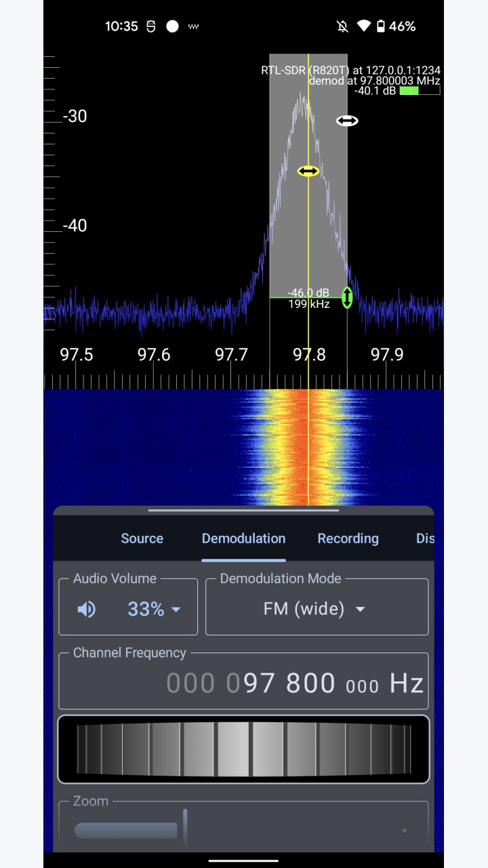Click the demod at 97.800003 MHz text

pyautogui.click(x=374, y=80)
